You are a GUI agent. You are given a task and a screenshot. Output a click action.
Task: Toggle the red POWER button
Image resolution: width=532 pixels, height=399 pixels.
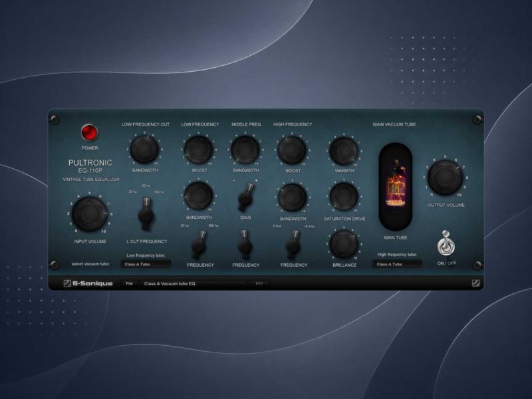(x=90, y=132)
